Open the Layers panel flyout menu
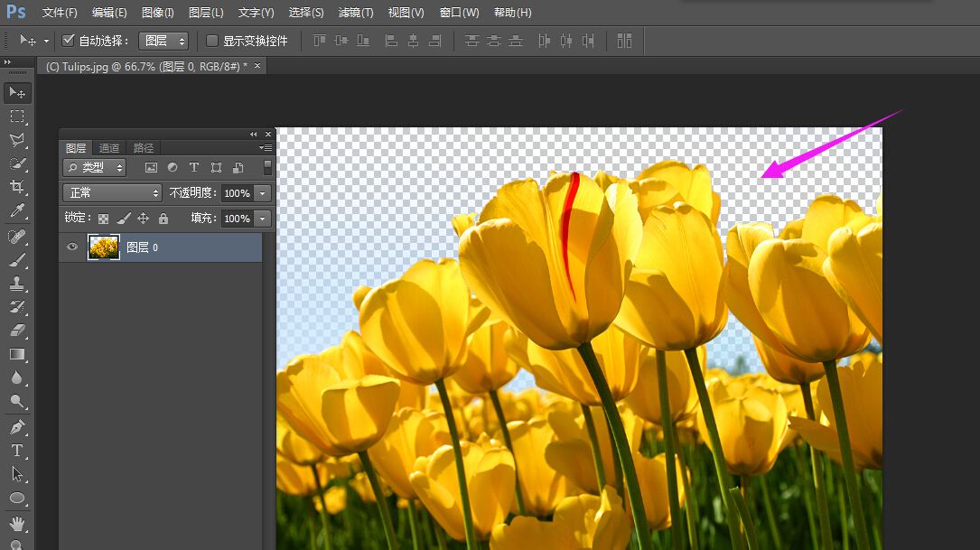Viewport: 980px width, 550px height. [x=266, y=147]
